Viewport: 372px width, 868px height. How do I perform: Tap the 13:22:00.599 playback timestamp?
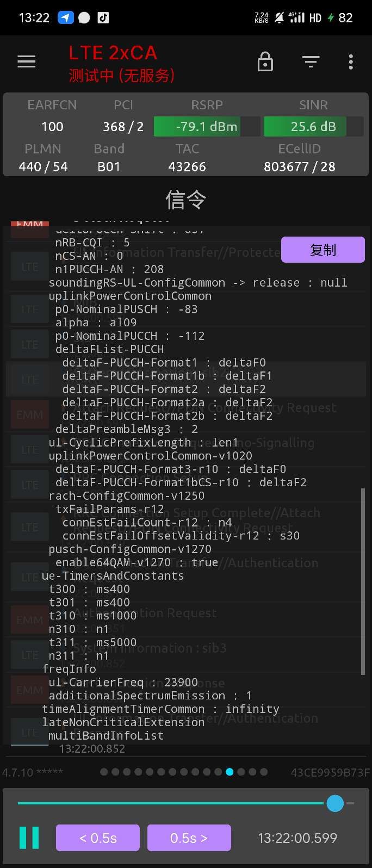(297, 838)
